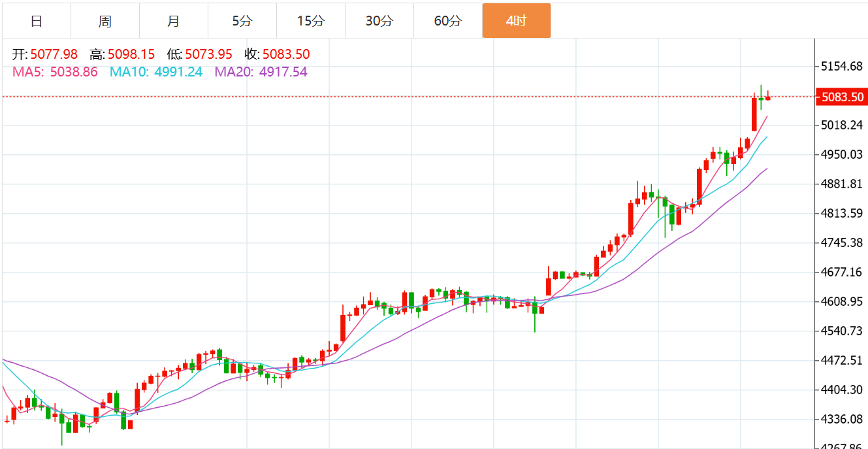
Task: Click the 4881.81 price axis label
Action: coord(843,184)
